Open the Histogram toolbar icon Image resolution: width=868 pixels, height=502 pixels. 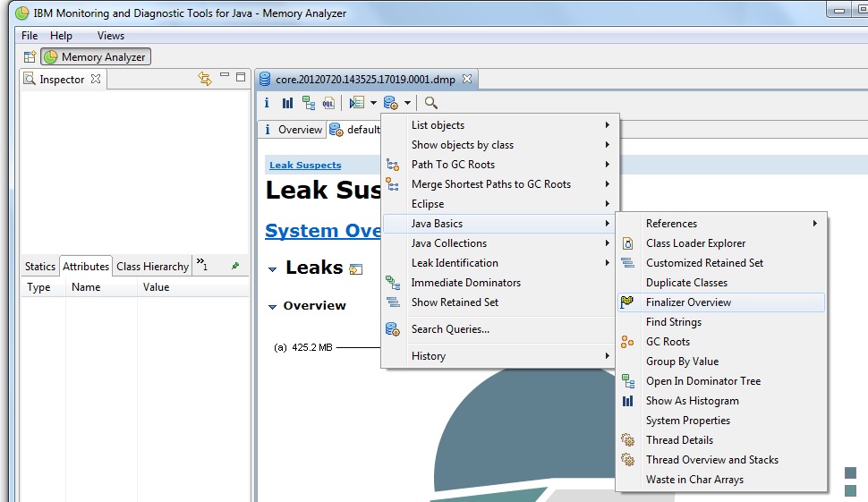point(287,102)
